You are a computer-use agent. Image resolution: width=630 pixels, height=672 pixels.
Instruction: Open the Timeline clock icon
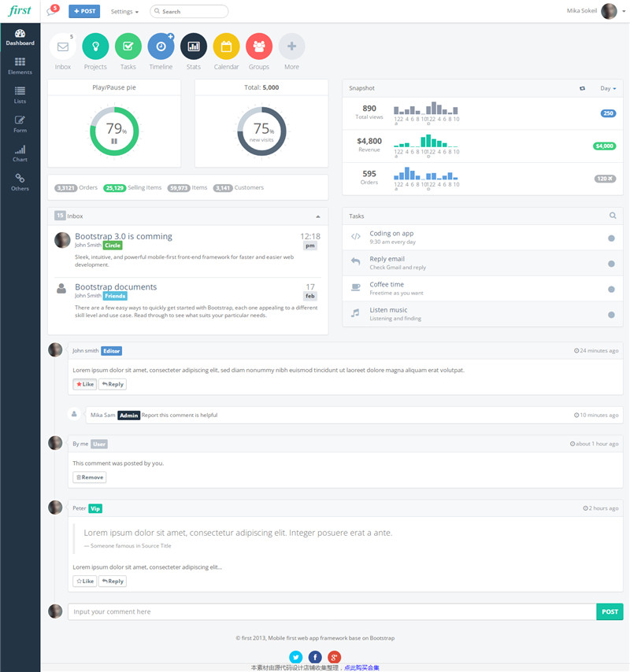click(161, 46)
